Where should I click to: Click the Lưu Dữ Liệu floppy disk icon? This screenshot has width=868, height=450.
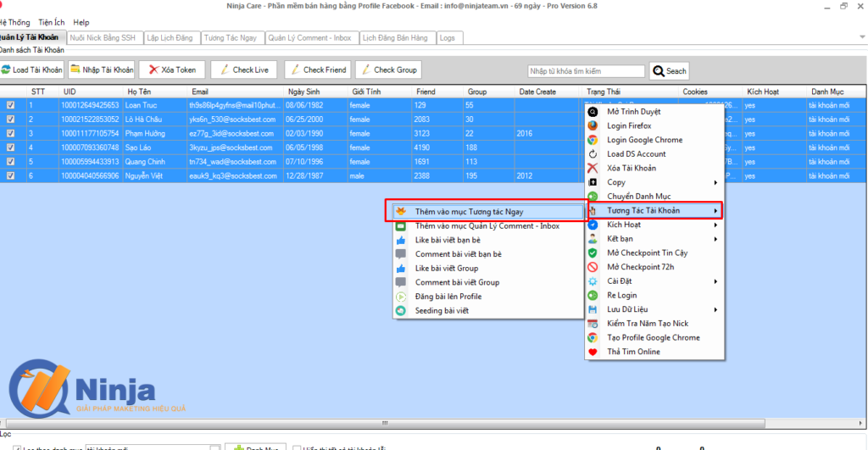point(593,309)
